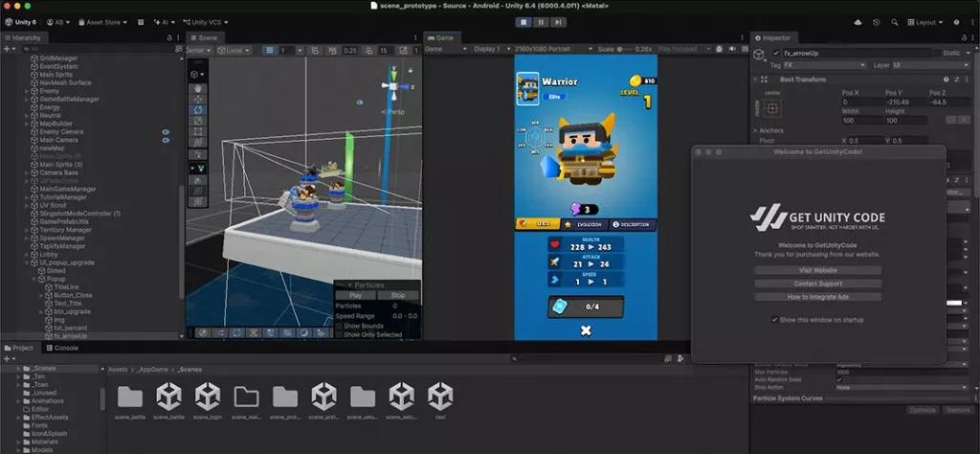Open Unity cloud services icon
The height and width of the screenshot is (454, 980).
tap(857, 23)
